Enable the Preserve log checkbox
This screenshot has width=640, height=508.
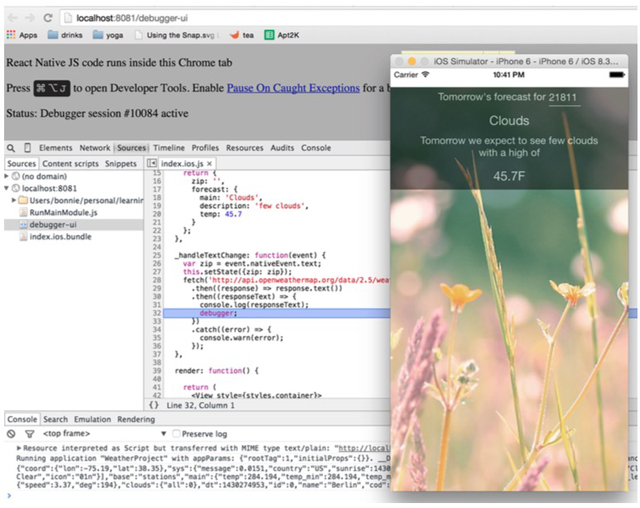click(177, 434)
